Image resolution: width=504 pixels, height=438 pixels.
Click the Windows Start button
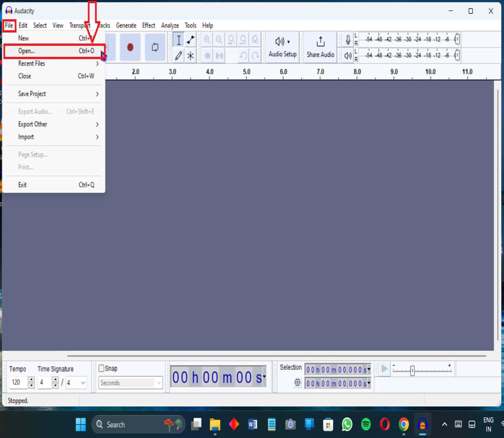[81, 424]
